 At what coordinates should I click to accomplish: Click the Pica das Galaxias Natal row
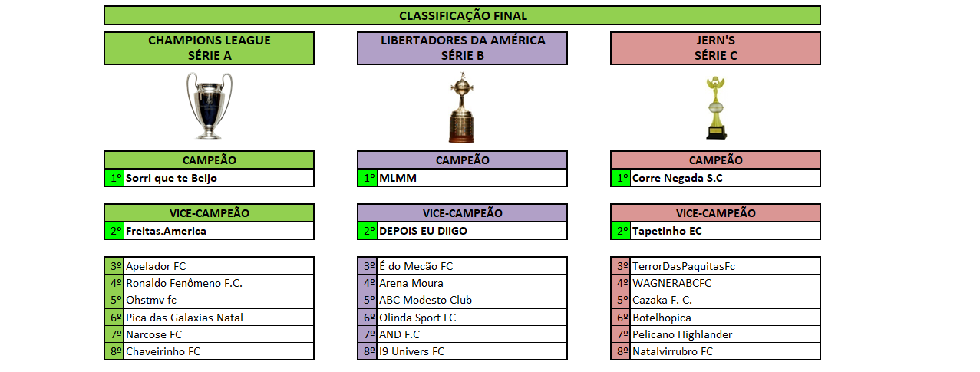point(209,318)
